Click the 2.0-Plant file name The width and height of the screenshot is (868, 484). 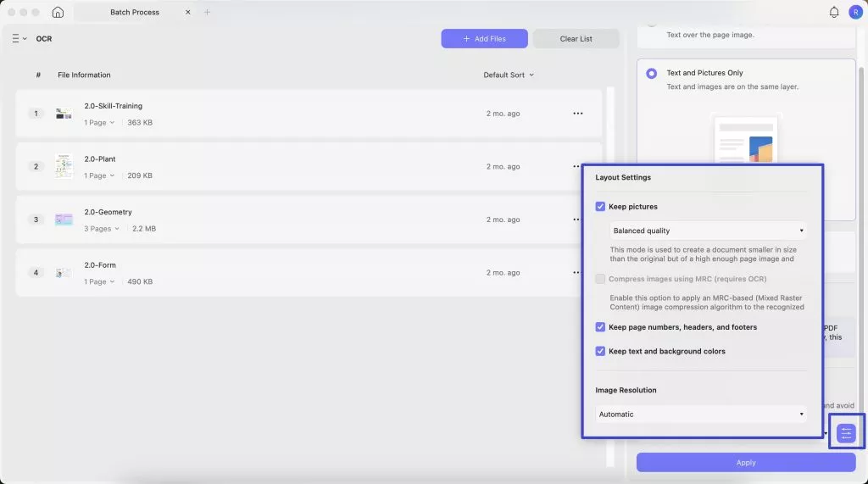100,159
